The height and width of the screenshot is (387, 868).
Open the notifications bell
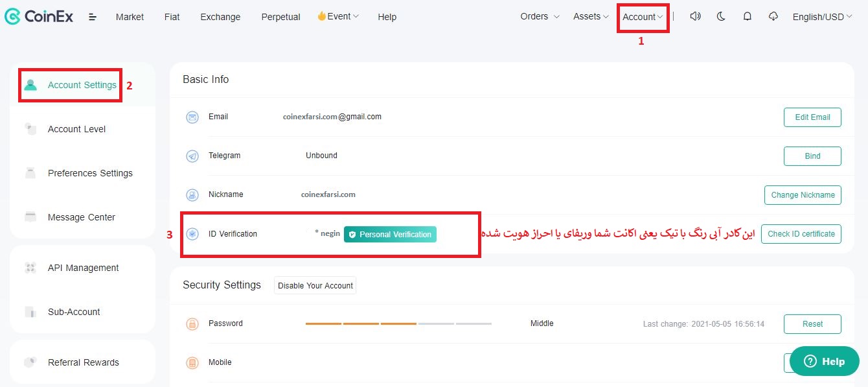pyautogui.click(x=747, y=17)
